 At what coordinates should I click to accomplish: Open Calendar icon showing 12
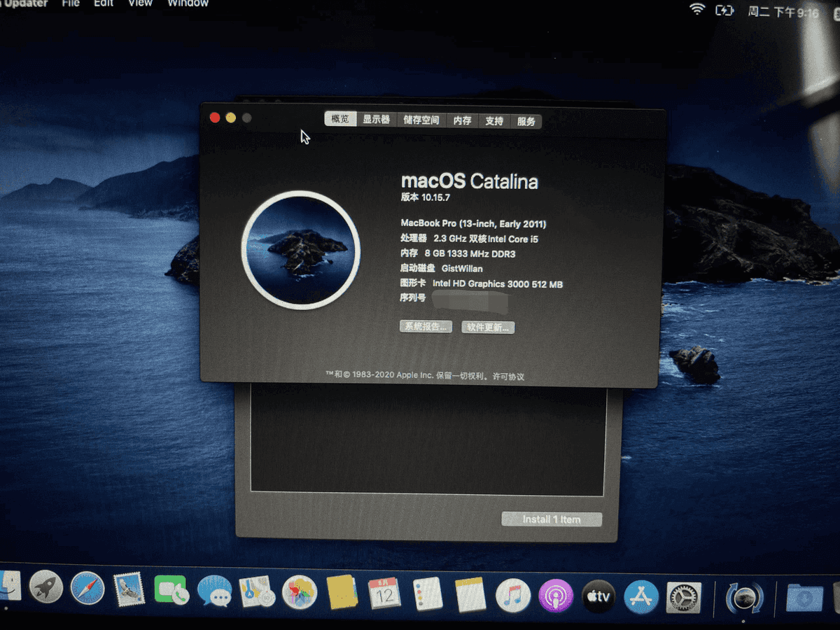(384, 594)
